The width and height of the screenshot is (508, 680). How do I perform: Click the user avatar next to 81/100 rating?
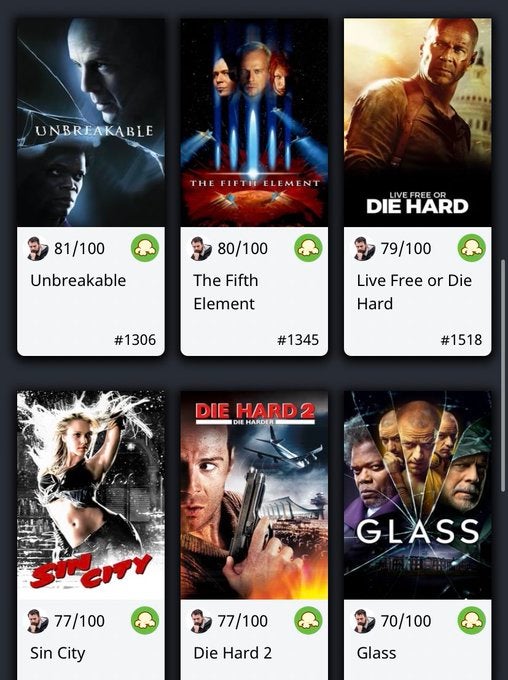(x=37, y=248)
